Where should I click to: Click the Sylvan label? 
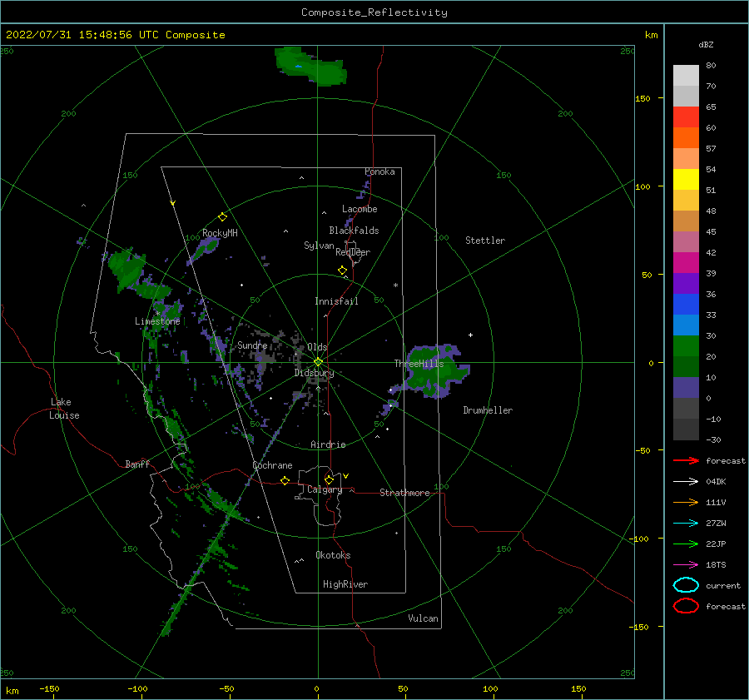coord(319,246)
